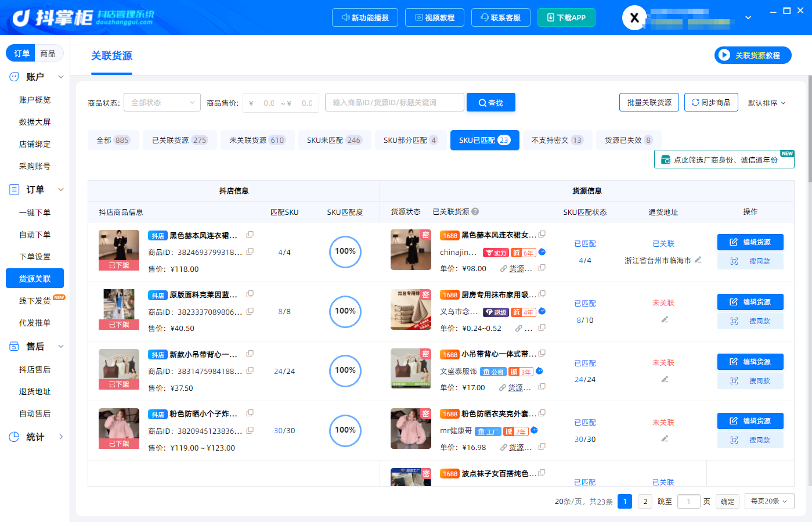Image resolution: width=812 pixels, height=522 pixels.
Task: Copy the 小吊带背心一体式 source title
Action: (x=542, y=354)
